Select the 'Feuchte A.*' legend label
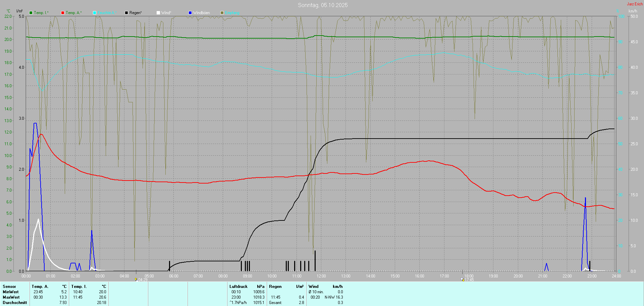 (107, 13)
